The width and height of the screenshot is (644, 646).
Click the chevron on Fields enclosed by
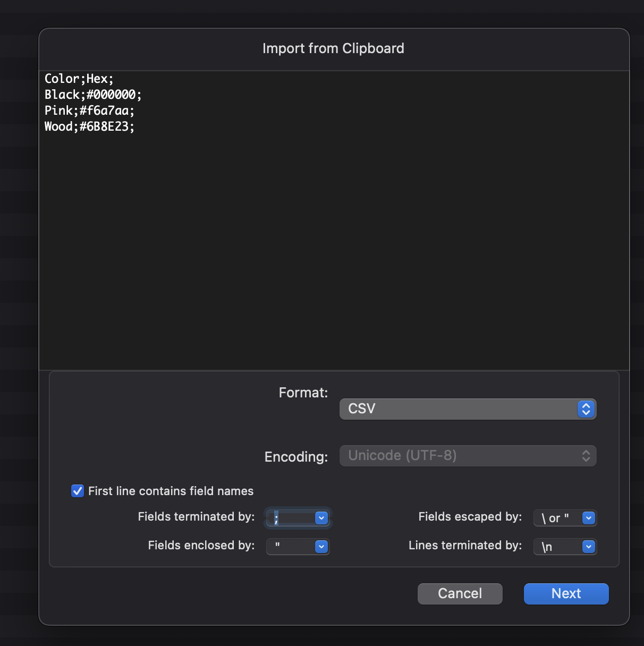(x=321, y=546)
